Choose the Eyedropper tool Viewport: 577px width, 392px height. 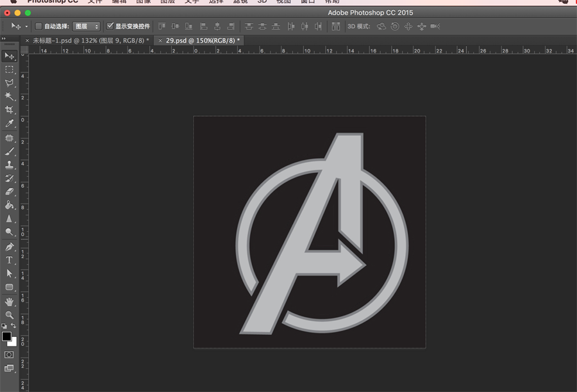(9, 123)
